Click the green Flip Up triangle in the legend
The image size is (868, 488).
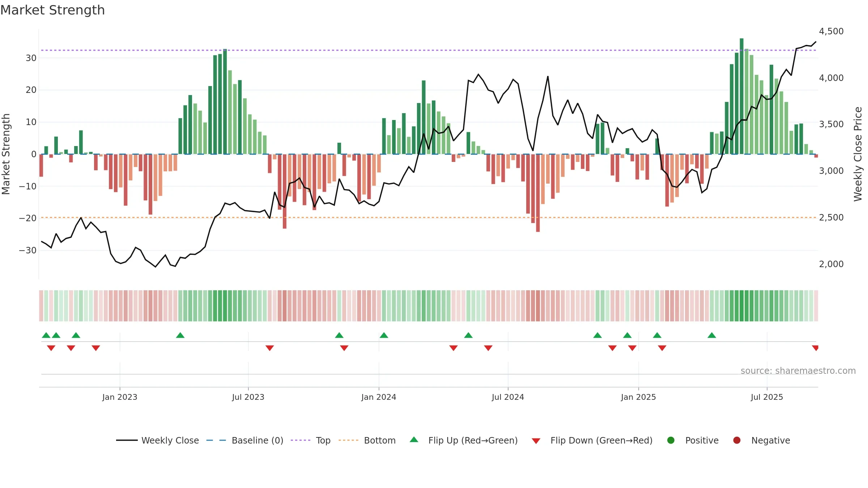click(414, 440)
